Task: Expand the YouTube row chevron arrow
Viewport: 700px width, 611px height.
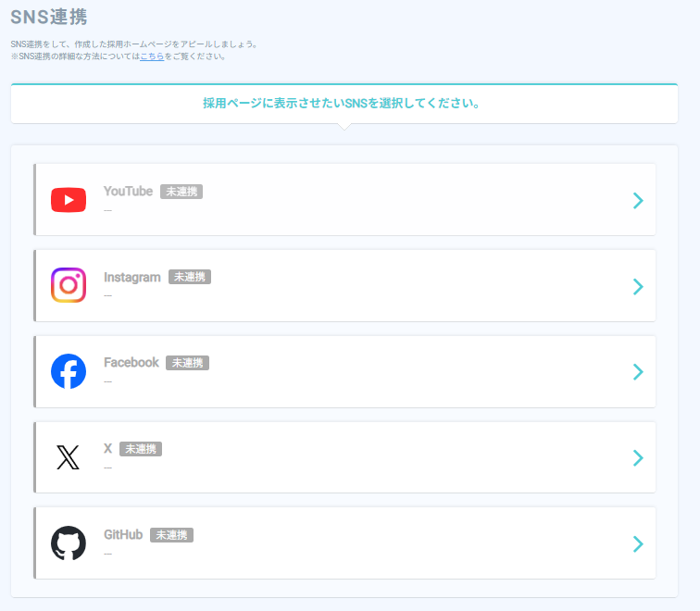Action: click(637, 201)
